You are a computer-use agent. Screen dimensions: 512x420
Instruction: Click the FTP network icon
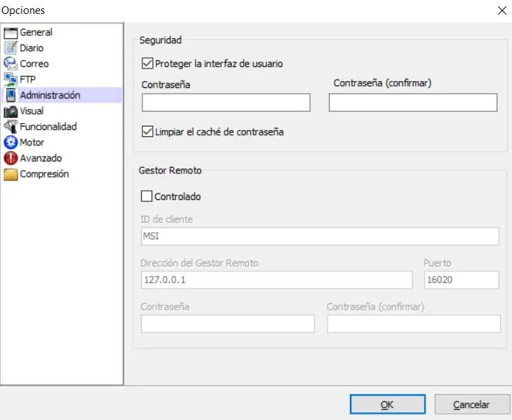click(x=10, y=79)
